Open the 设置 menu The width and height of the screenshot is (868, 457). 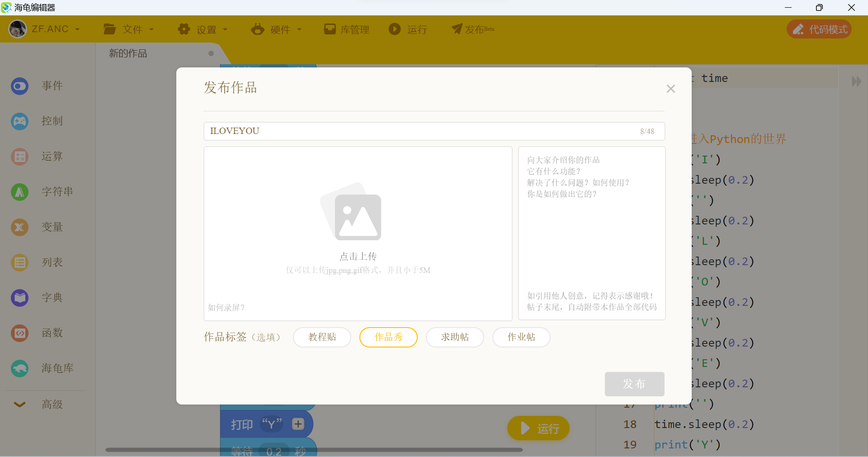pos(203,29)
